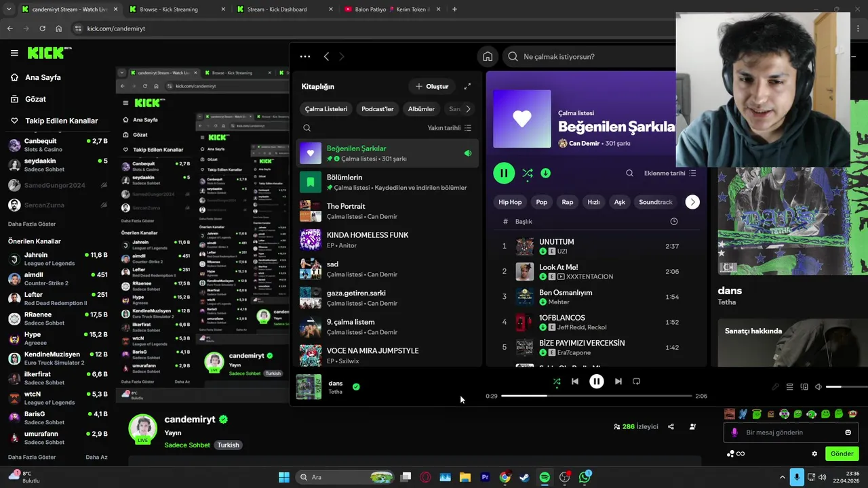
Task: Toggle shuffle in player bar
Action: pos(557,382)
